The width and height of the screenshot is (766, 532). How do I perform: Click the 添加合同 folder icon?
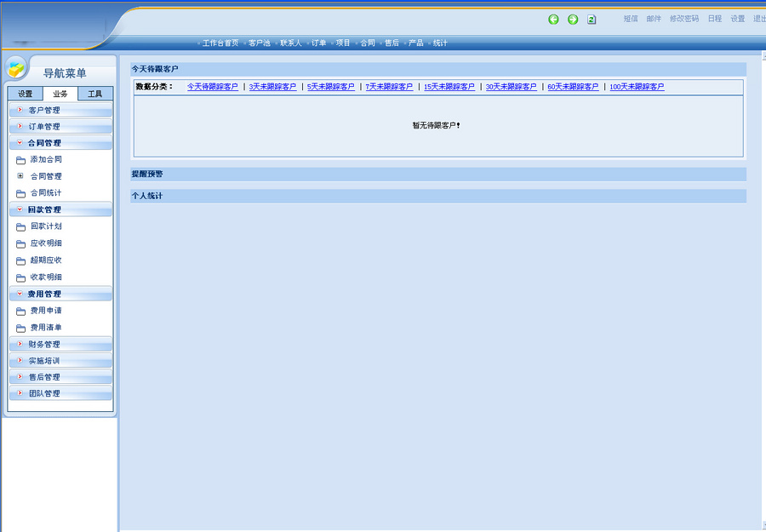20,159
